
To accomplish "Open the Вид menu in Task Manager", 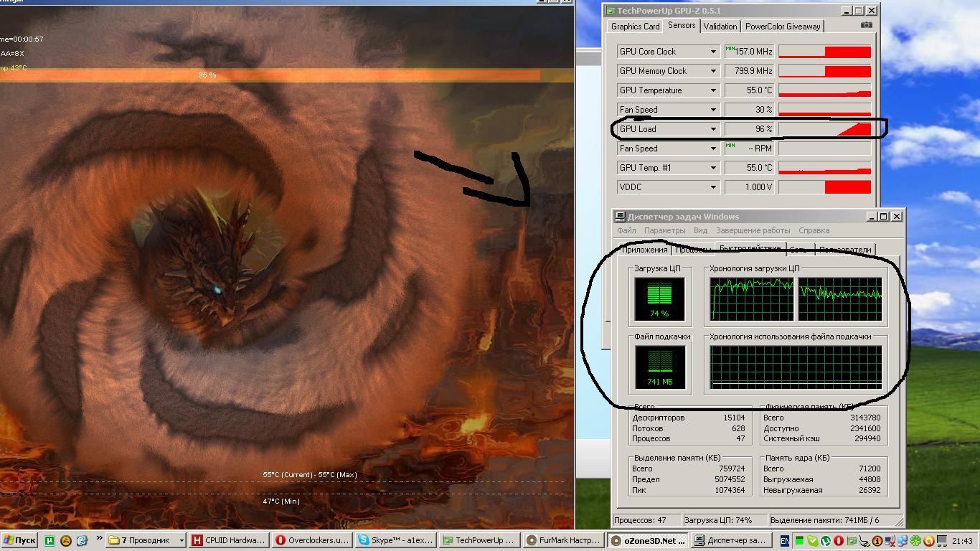I will 700,230.
